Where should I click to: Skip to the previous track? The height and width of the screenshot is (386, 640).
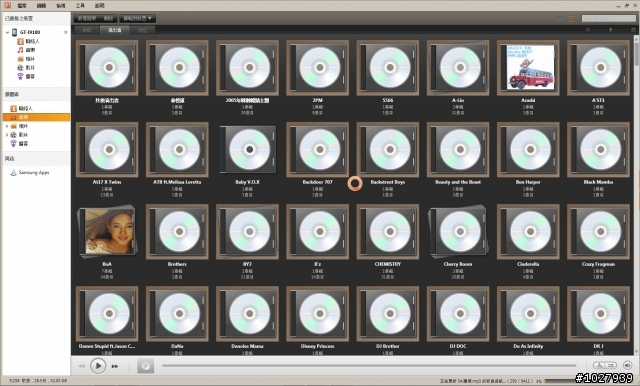(82, 366)
